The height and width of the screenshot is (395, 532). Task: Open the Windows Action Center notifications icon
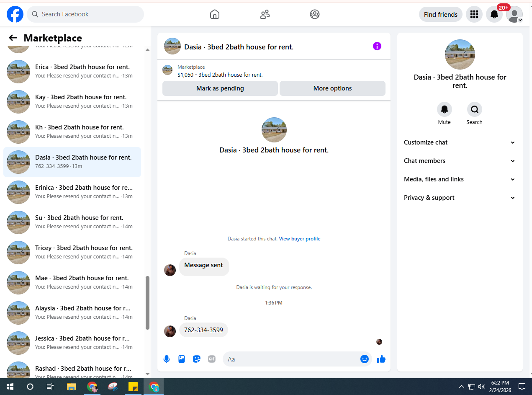pyautogui.click(x=522, y=387)
